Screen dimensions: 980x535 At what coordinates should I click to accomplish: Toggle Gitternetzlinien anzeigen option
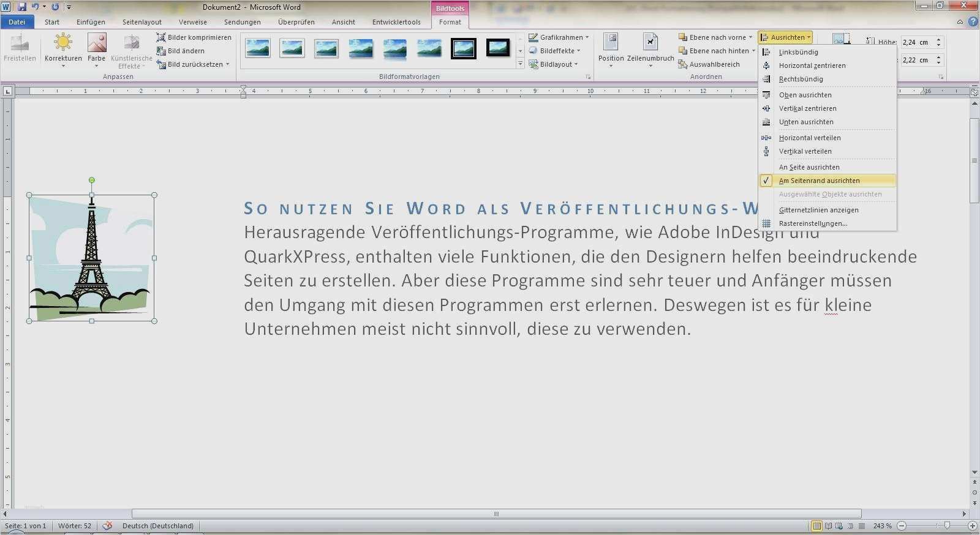pyautogui.click(x=818, y=210)
